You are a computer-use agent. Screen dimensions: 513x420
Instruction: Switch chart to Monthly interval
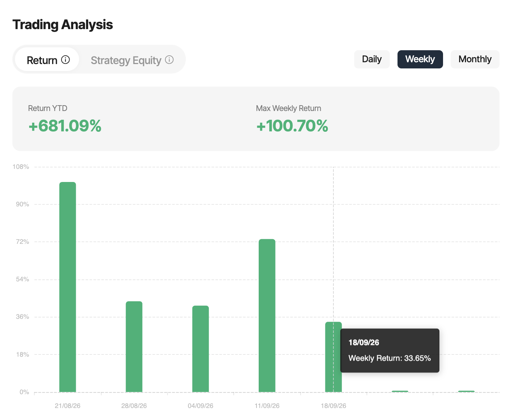click(x=475, y=59)
